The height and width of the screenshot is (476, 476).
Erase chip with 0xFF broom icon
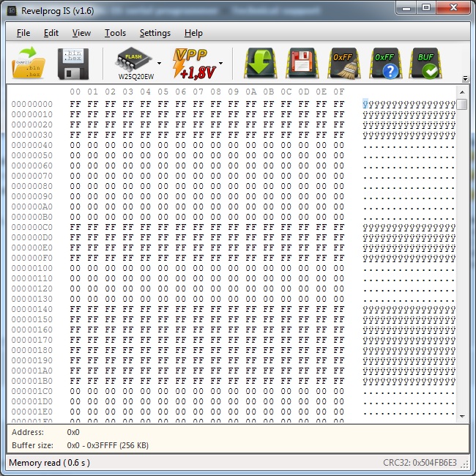[344, 63]
